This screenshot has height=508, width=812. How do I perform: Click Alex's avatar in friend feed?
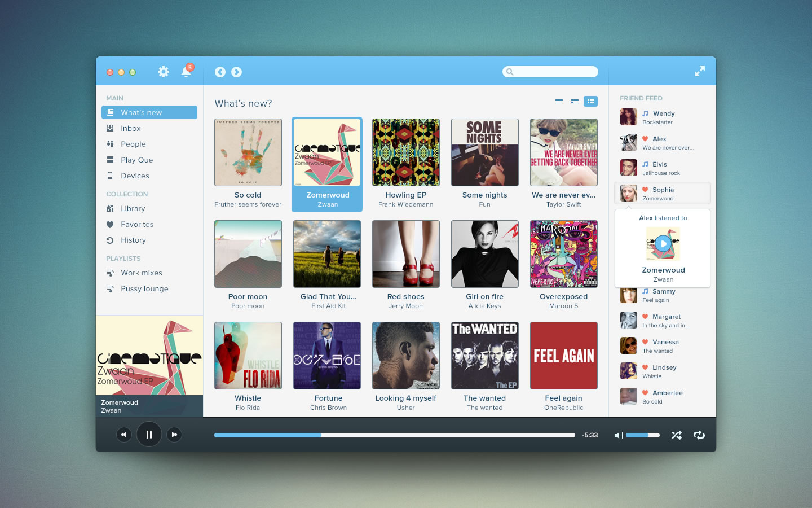[x=629, y=142]
